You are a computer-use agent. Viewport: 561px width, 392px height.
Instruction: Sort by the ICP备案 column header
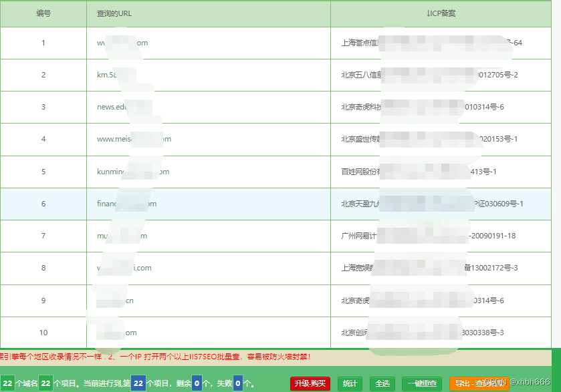pyautogui.click(x=441, y=13)
